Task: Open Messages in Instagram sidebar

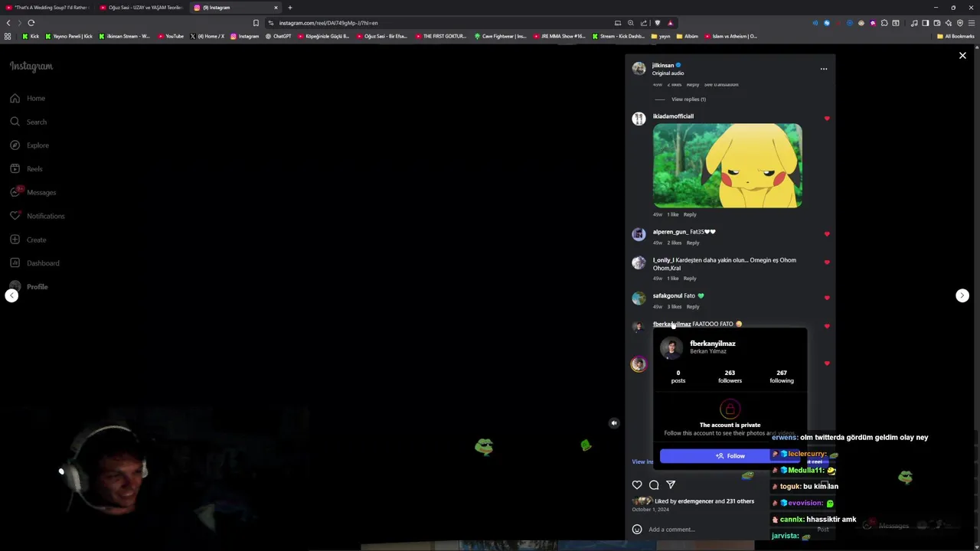Action: point(33,192)
